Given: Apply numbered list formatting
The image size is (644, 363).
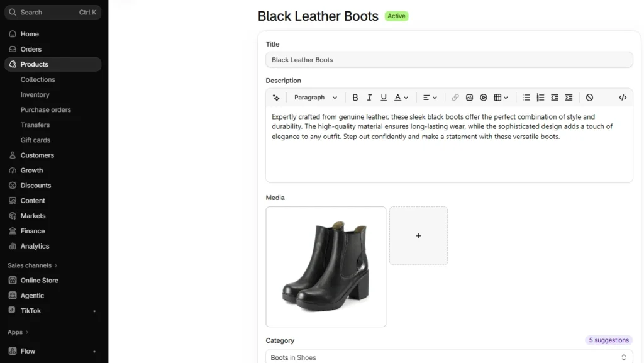Looking at the screenshot, I should click(x=540, y=98).
